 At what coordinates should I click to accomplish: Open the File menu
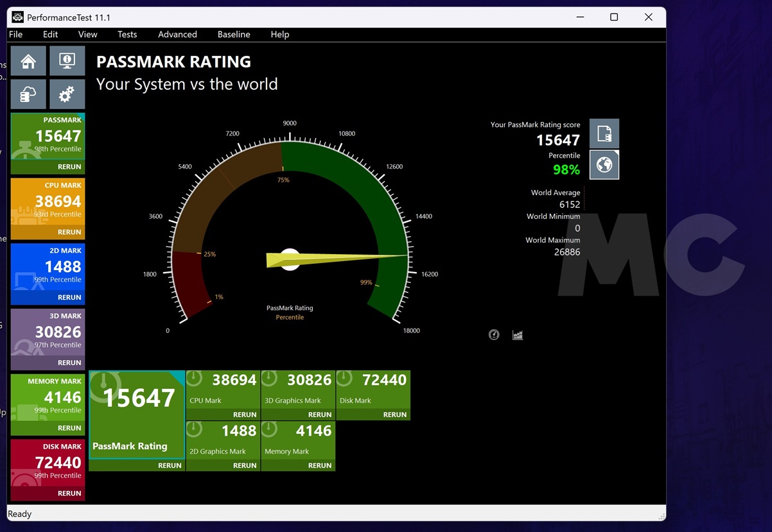tap(16, 34)
